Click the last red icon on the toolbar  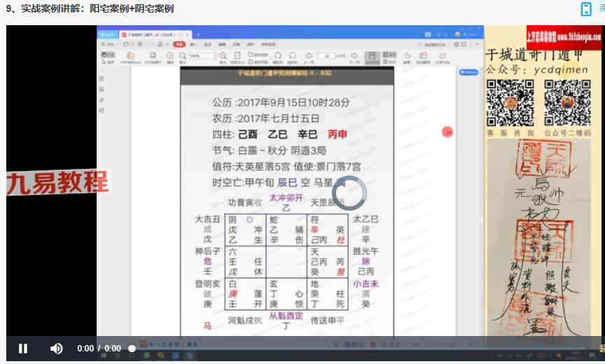(x=443, y=55)
